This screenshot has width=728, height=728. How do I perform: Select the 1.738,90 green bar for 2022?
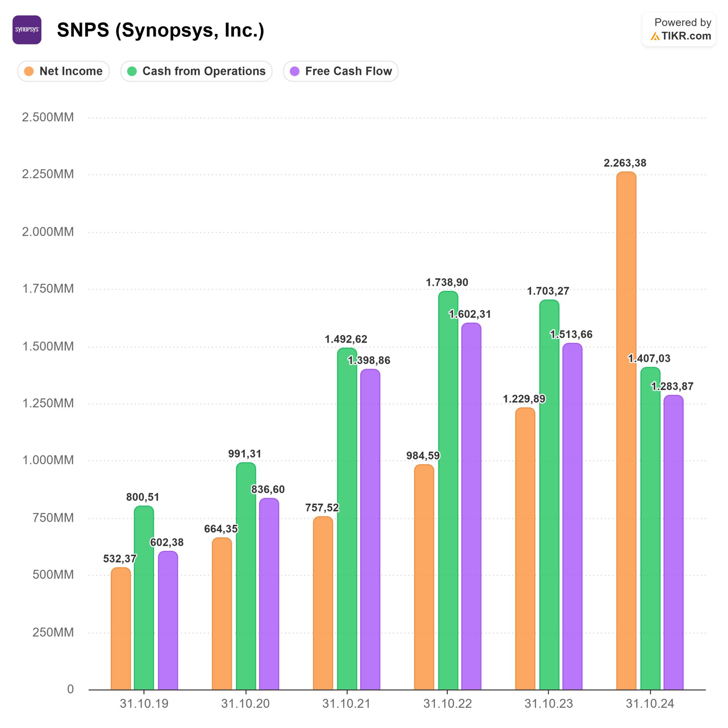(x=448, y=490)
